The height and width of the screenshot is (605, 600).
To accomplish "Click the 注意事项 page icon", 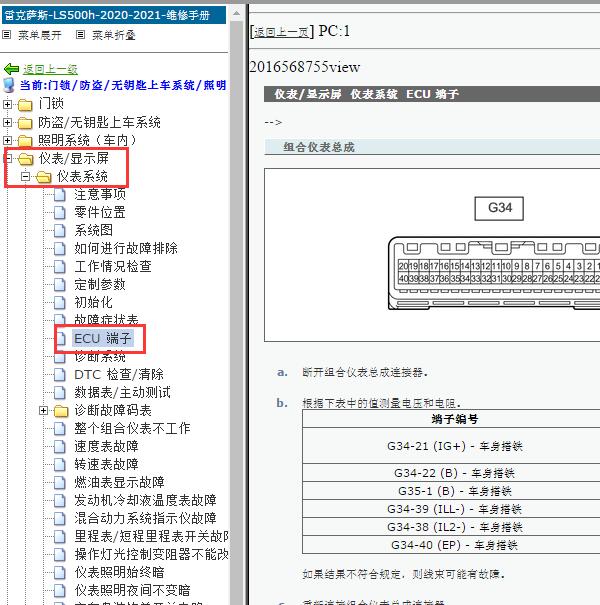I will (x=60, y=195).
